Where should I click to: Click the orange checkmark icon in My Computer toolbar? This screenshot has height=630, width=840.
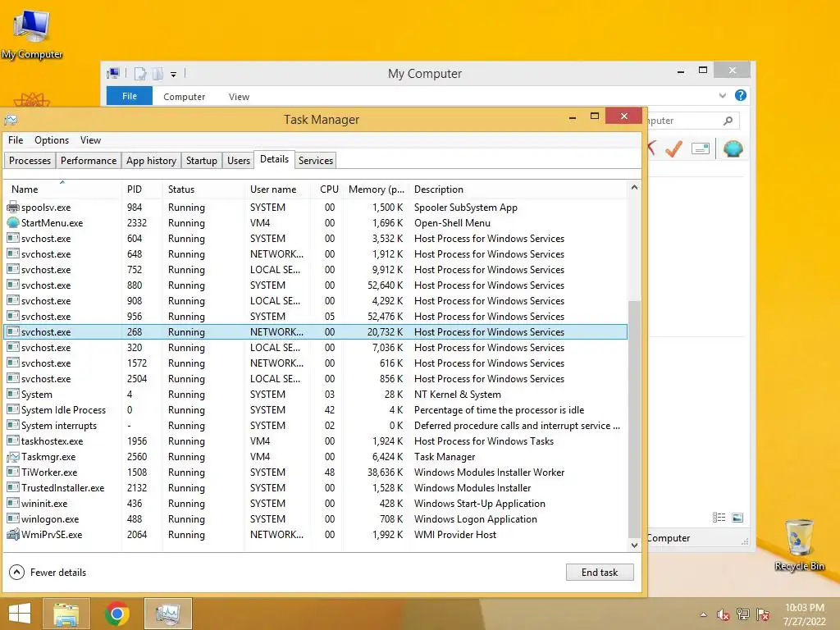[673, 148]
